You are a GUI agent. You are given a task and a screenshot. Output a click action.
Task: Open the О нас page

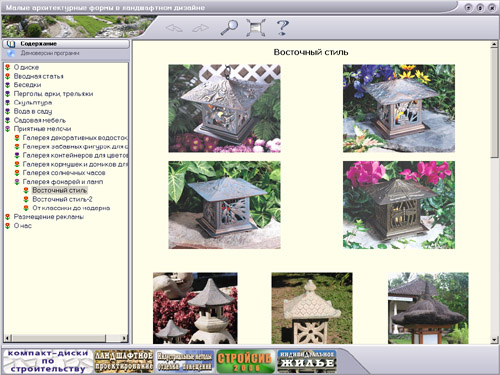(23, 226)
